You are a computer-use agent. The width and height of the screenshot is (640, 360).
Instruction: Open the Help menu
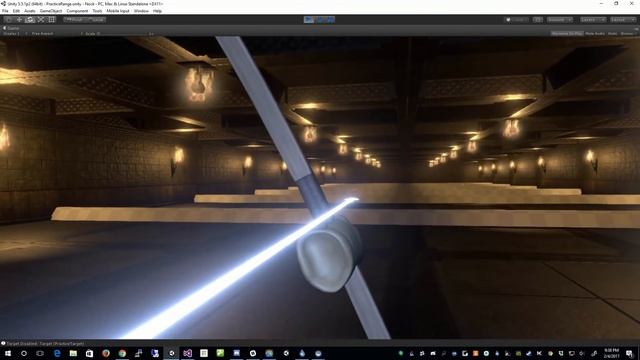coord(158,11)
